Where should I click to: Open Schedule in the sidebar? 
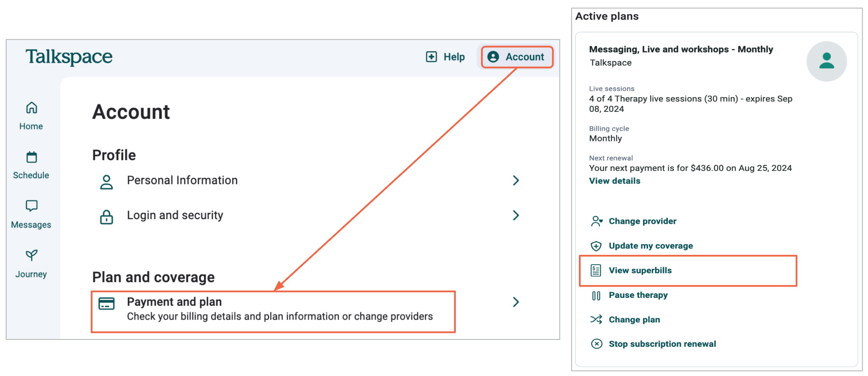[31, 165]
